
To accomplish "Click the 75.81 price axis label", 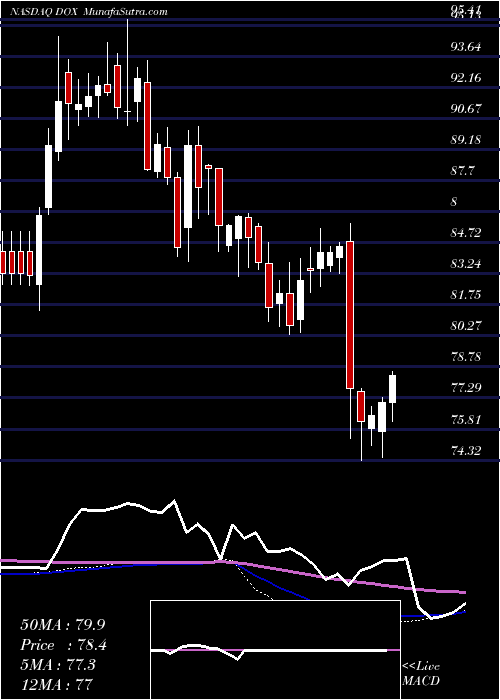I will [x=466, y=420].
